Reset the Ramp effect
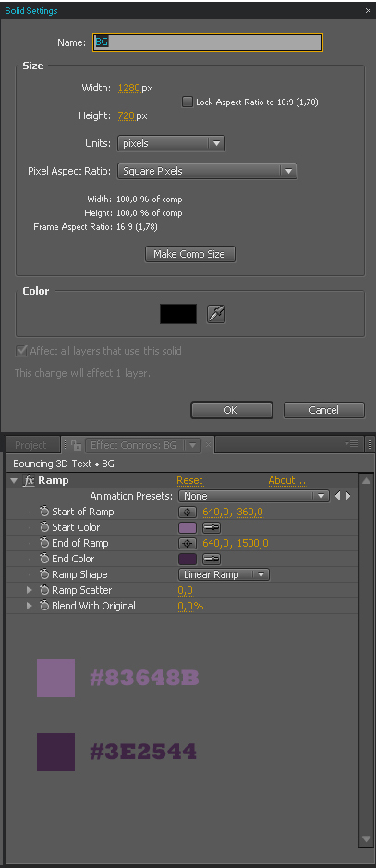 click(190, 480)
